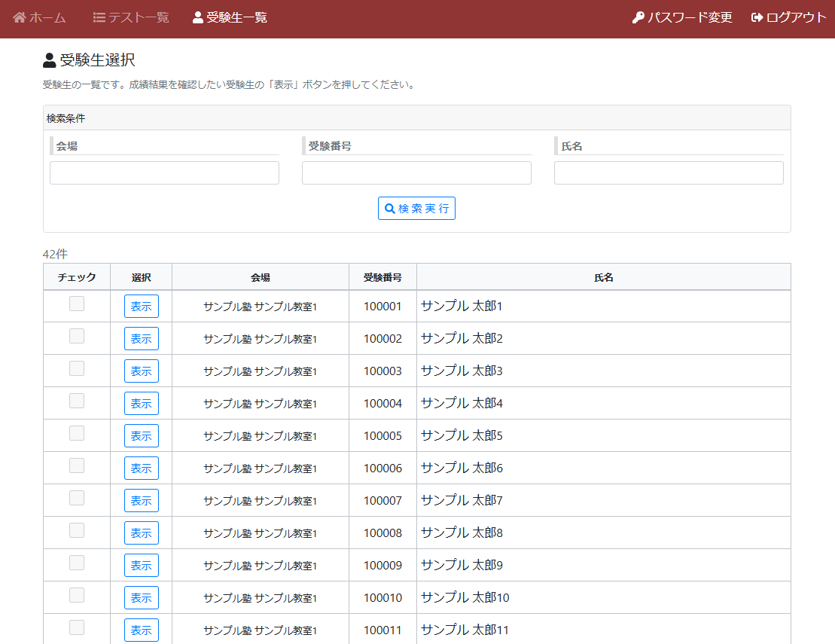Tick the checkbox for サンプル 太郎1
This screenshot has width=835, height=644.
tap(77, 304)
